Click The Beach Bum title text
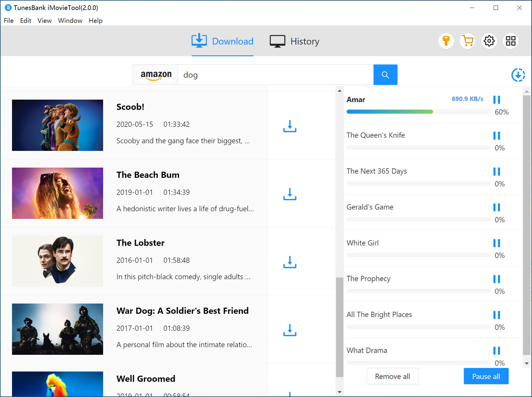The image size is (532, 397). click(148, 175)
